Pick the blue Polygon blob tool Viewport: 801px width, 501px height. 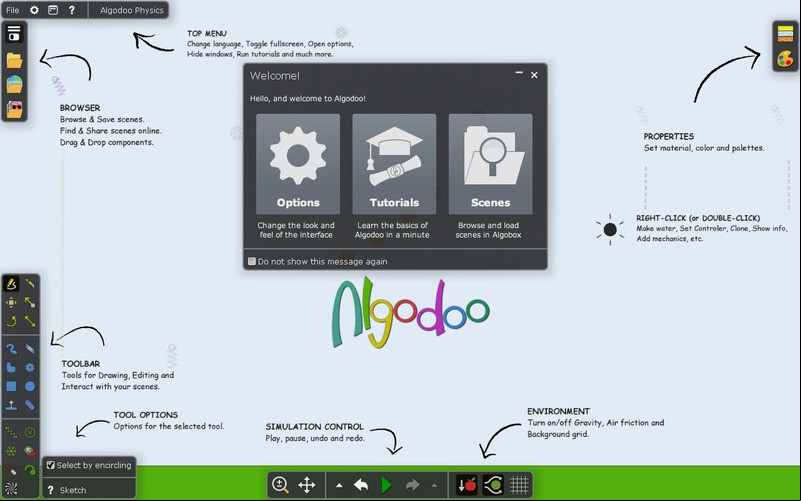11,368
